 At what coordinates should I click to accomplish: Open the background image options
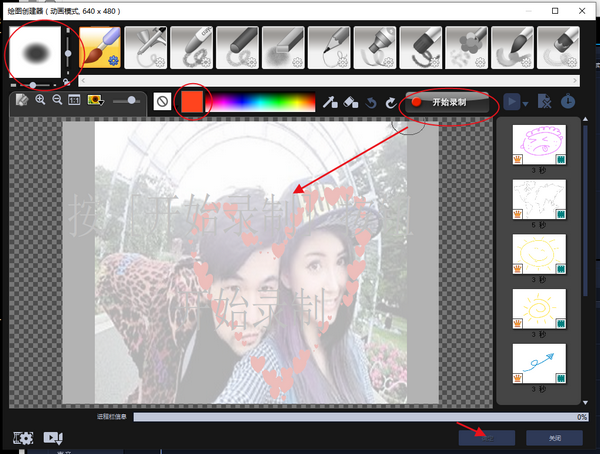coord(96,101)
